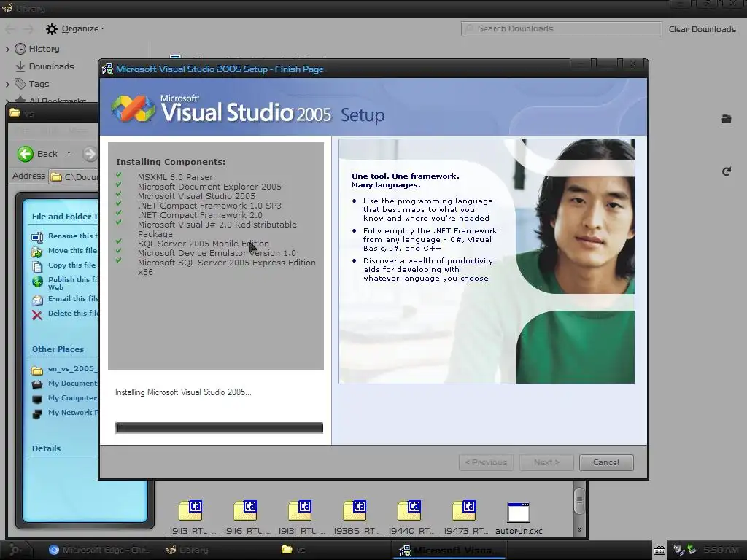Click 'Publish this file to the Web' link
This screenshot has height=560, width=747.
tap(72, 284)
